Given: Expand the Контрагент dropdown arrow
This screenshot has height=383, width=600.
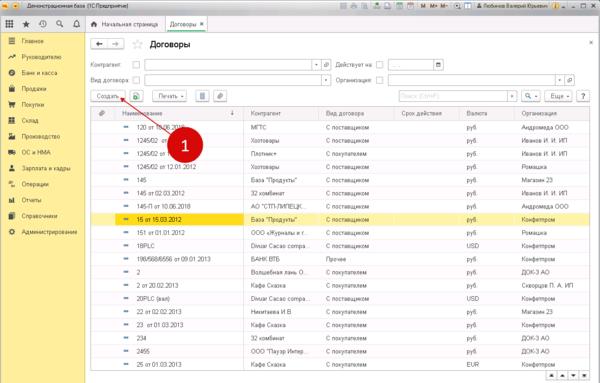Looking at the screenshot, I should 316,65.
